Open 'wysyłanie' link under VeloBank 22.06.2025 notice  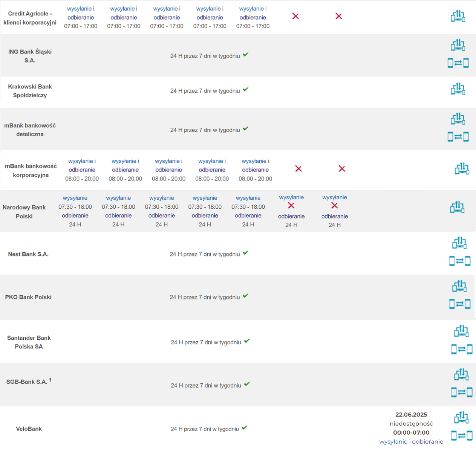coord(393,441)
